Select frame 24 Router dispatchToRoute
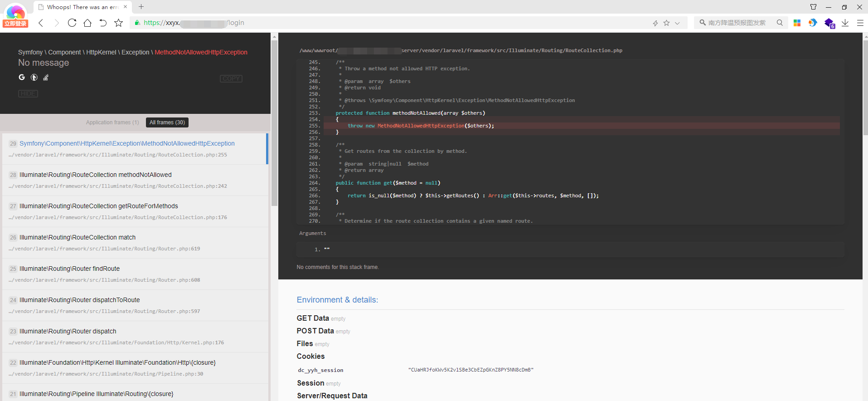Screen dimensions: 868x401 point(135,305)
